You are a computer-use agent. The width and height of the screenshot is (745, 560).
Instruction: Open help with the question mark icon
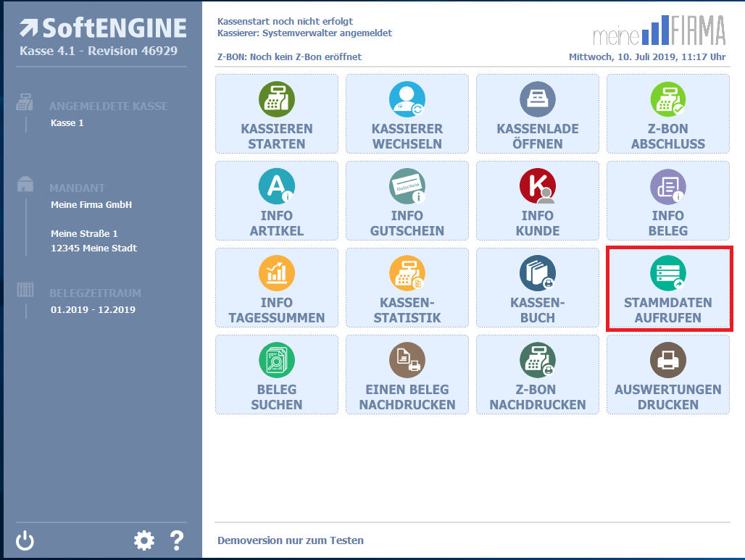coord(176,540)
